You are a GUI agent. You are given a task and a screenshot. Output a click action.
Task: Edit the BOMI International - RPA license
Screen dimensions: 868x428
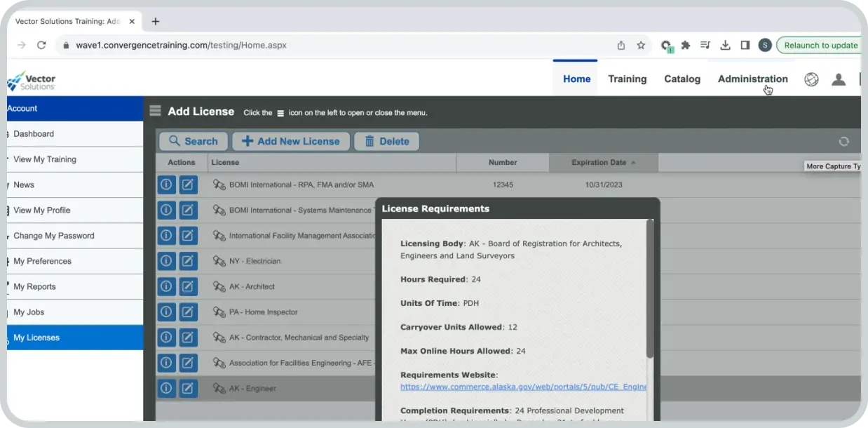[x=188, y=185]
